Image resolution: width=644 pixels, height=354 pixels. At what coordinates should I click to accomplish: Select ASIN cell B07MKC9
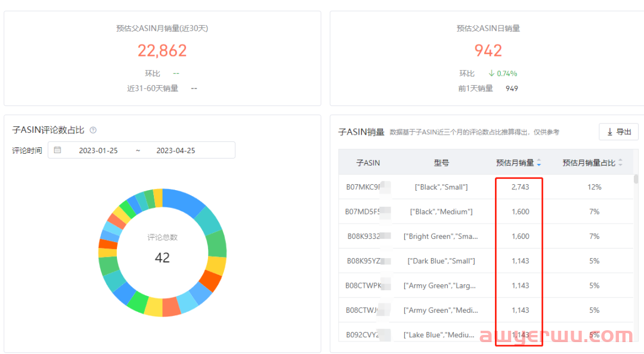[x=363, y=187]
